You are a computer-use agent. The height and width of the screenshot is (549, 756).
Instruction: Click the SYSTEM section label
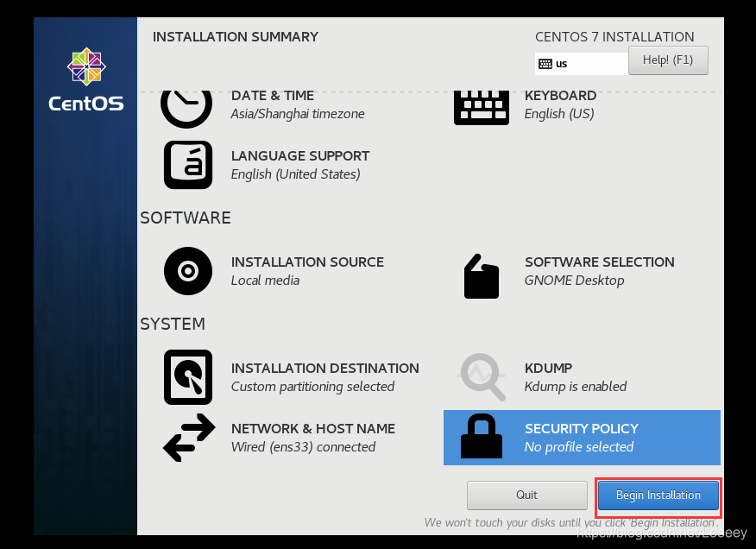pyautogui.click(x=173, y=324)
